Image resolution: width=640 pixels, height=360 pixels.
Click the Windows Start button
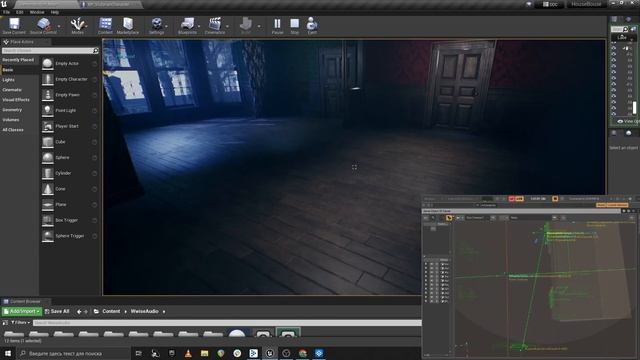tap(8, 353)
